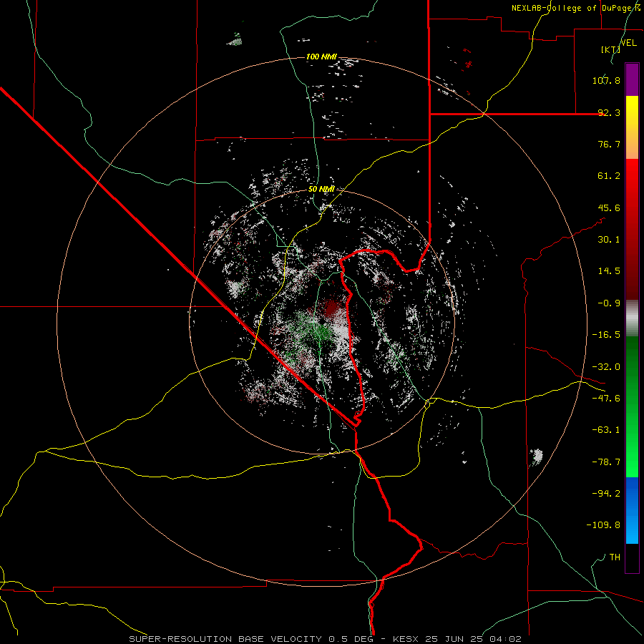
Task: Click the NEXLAB-College of DuPage title text
Action: 575,8
